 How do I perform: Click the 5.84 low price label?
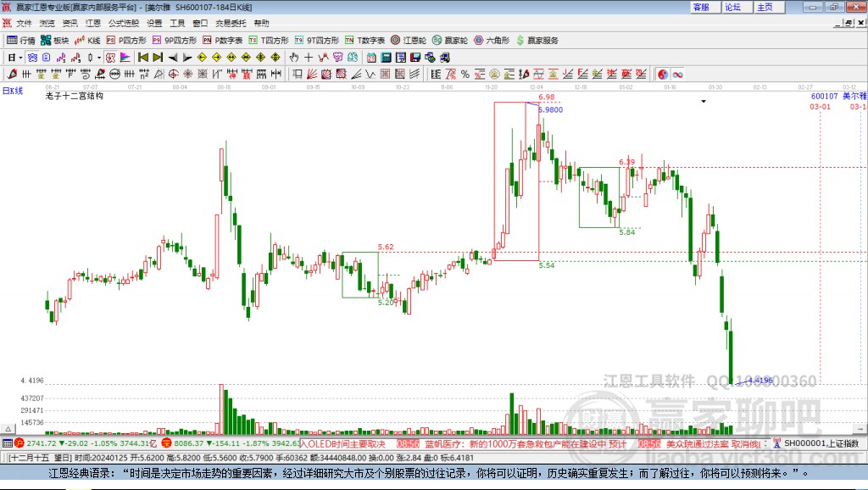click(x=626, y=232)
